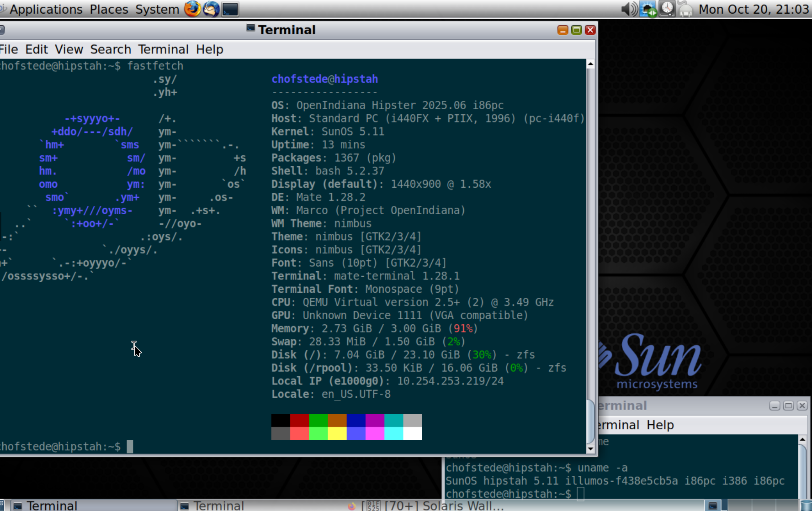Open Help menu in the background terminal
The image size is (812, 511).
click(x=660, y=425)
